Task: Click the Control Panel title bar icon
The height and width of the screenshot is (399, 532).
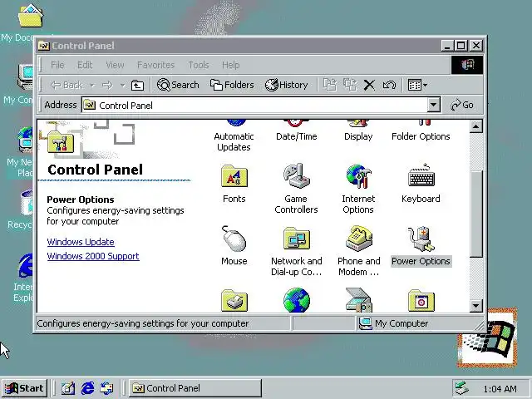Action: point(43,46)
